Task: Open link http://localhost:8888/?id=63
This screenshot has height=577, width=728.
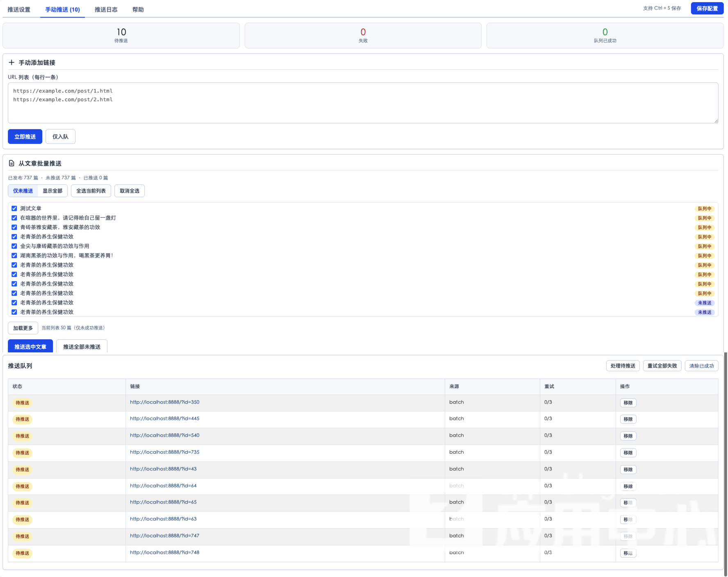Action: tap(163, 519)
